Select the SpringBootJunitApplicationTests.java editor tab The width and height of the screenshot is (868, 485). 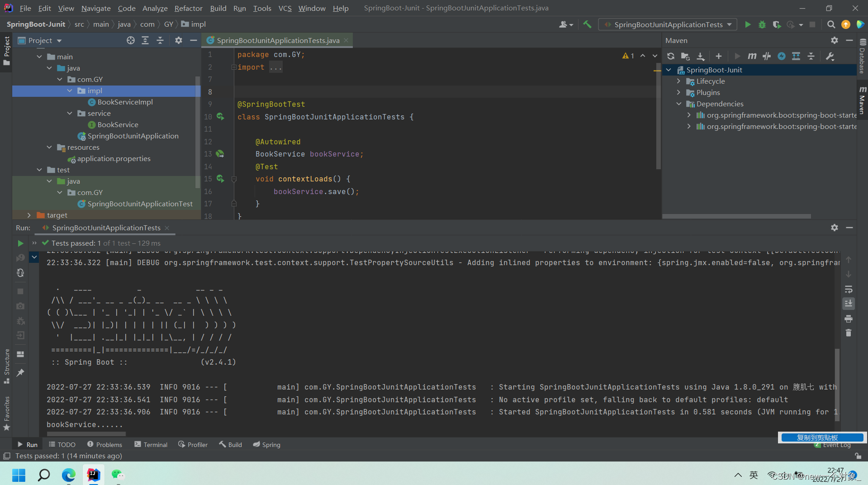click(x=277, y=40)
